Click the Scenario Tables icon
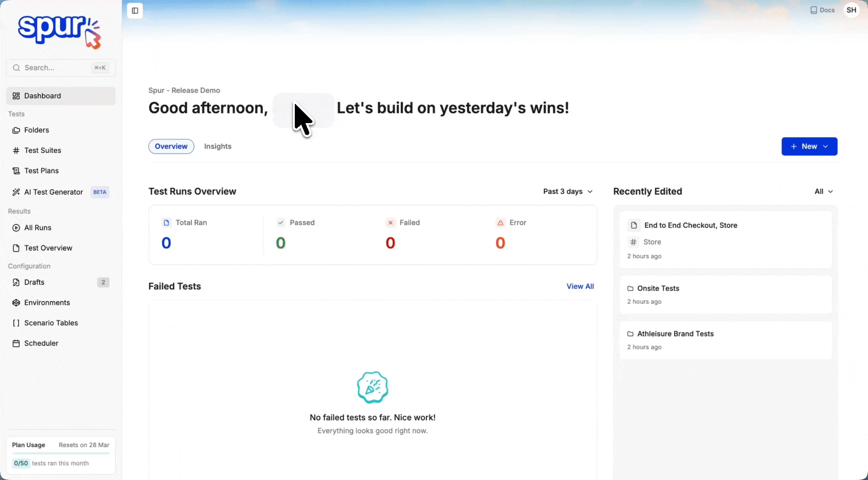 point(16,323)
